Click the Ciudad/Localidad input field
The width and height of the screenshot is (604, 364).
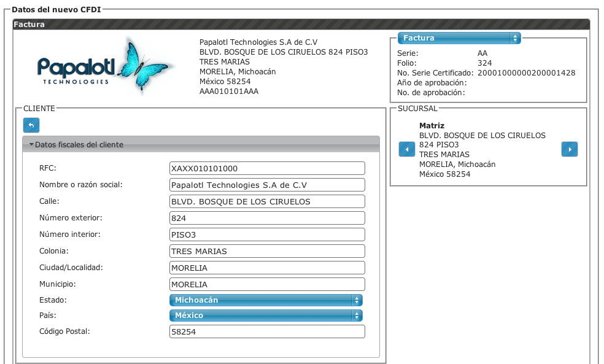click(x=267, y=268)
